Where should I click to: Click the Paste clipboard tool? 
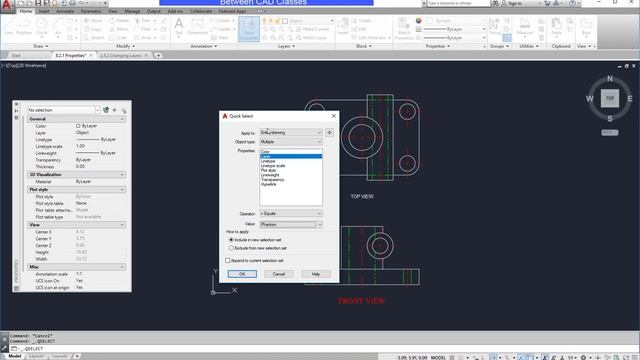556,27
